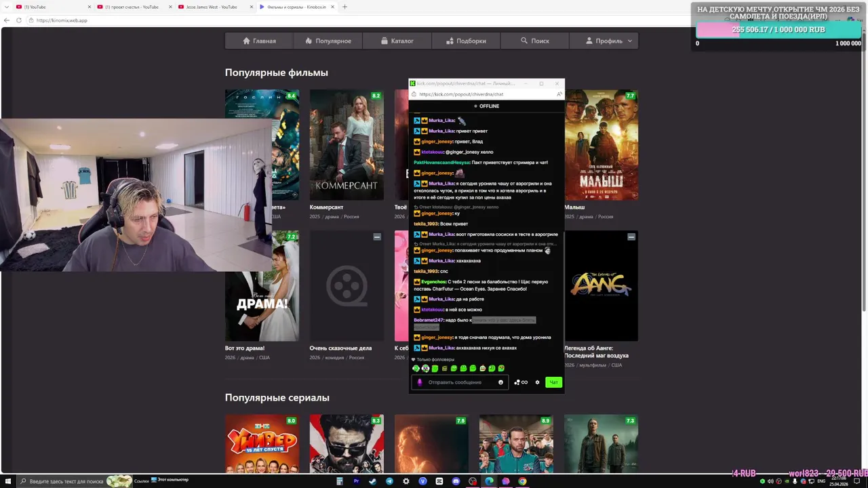Open Discord from the taskbar
Screen dimensions: 868x488
pos(456,481)
